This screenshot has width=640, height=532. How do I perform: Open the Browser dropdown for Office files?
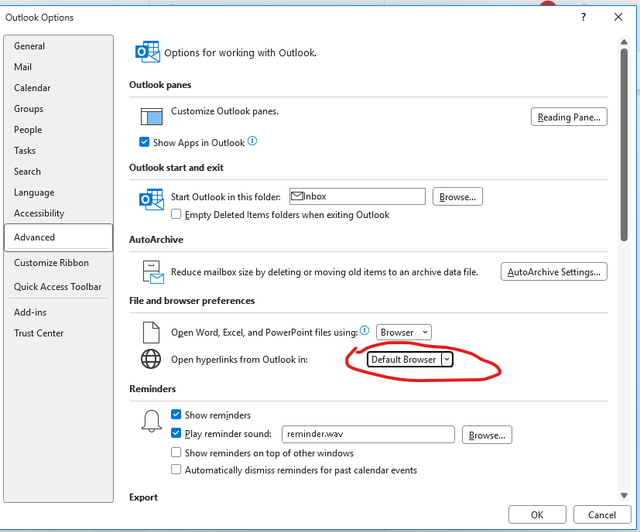(x=404, y=332)
